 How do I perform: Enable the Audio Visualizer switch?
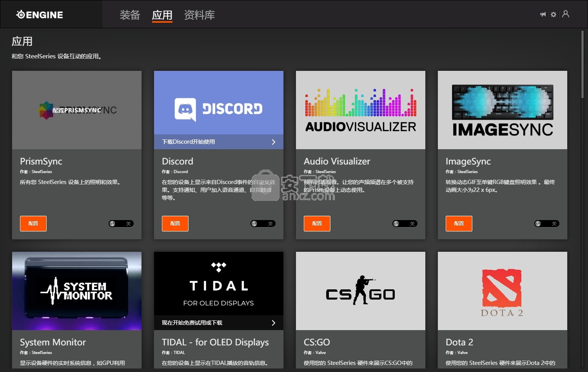(x=405, y=224)
